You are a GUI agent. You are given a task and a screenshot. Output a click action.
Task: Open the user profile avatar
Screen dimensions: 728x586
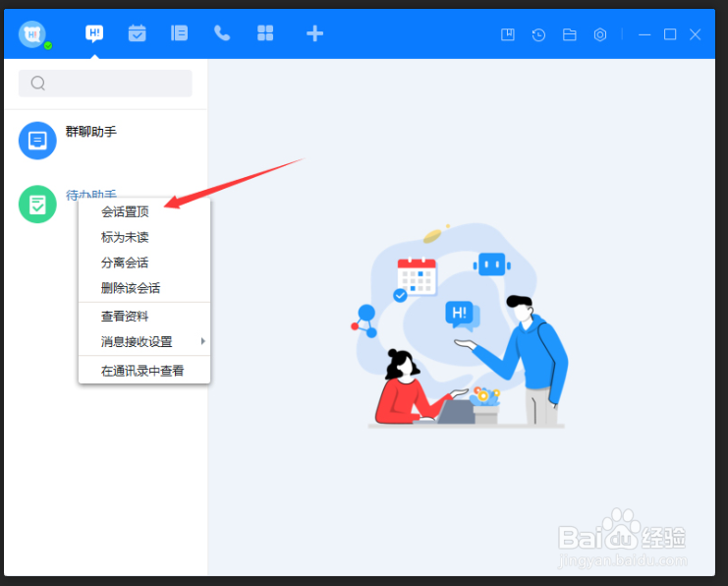coord(32,34)
